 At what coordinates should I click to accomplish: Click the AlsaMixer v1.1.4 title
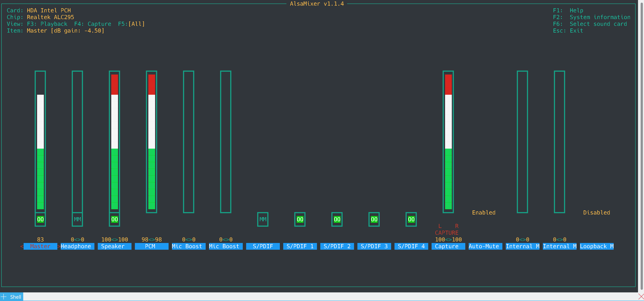(x=317, y=4)
